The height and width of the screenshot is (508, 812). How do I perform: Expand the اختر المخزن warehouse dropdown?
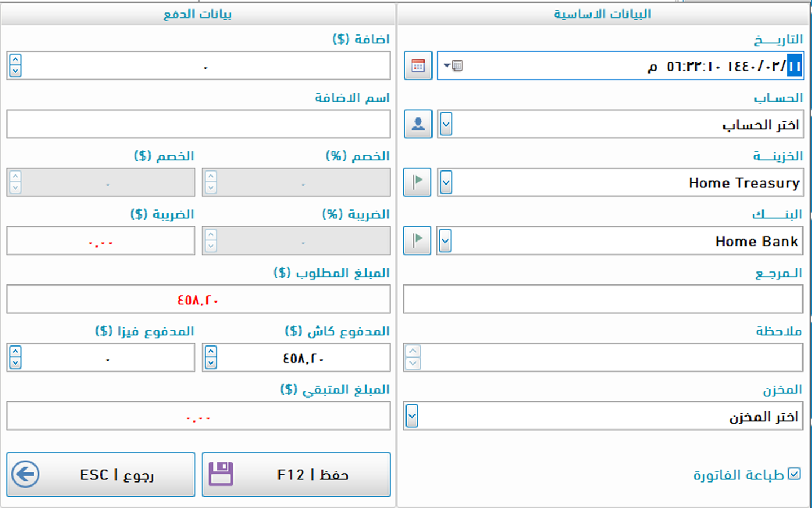tap(412, 416)
